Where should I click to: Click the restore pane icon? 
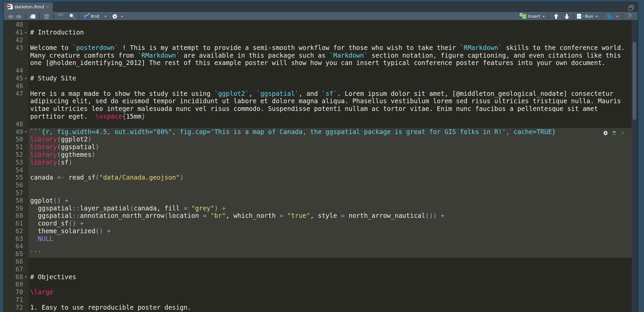tap(631, 7)
